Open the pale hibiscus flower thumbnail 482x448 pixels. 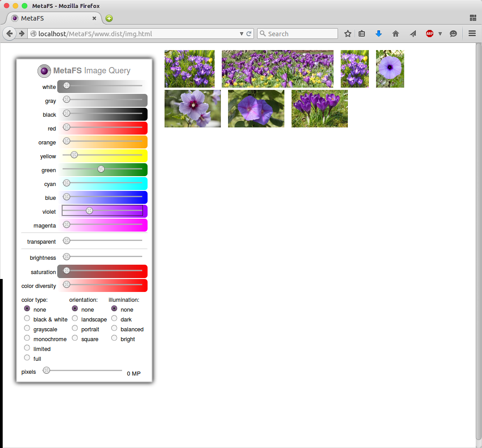point(193,109)
